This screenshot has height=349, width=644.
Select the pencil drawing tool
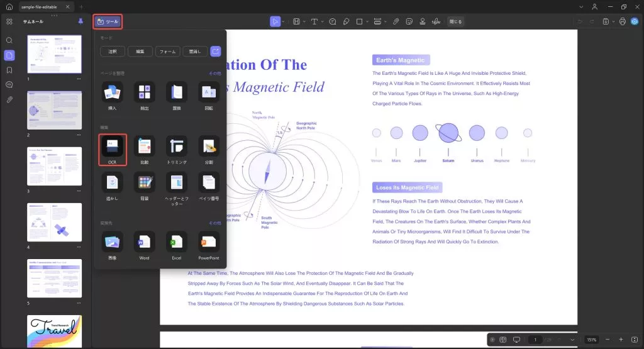(347, 21)
